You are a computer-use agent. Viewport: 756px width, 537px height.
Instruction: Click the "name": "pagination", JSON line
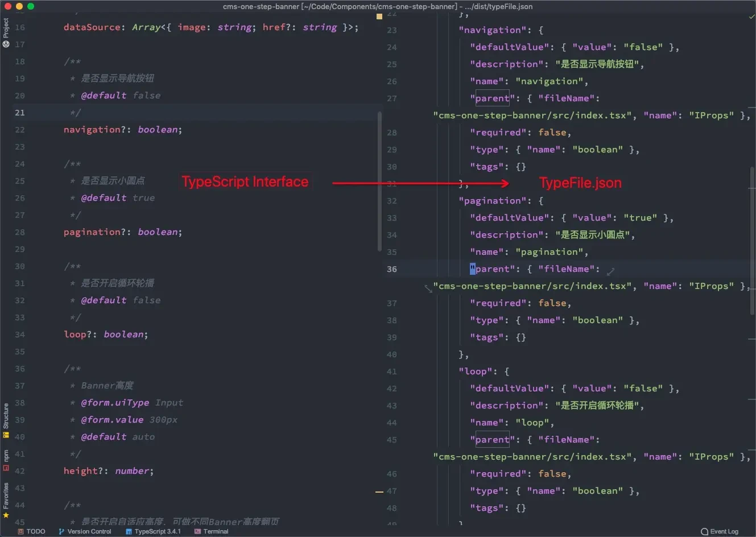[x=530, y=252]
